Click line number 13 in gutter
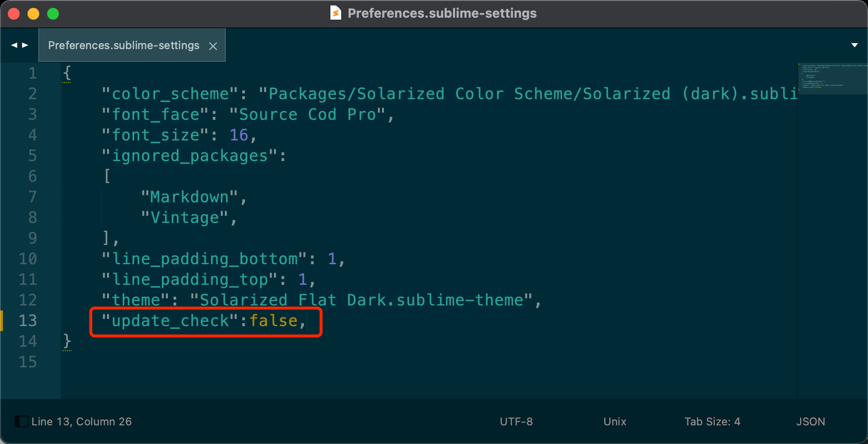This screenshot has width=868, height=444. pyautogui.click(x=28, y=321)
